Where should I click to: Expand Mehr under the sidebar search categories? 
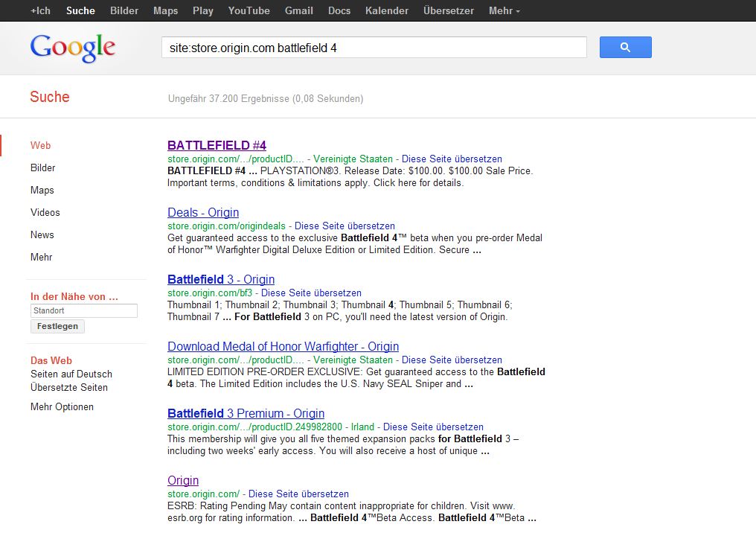click(x=42, y=257)
